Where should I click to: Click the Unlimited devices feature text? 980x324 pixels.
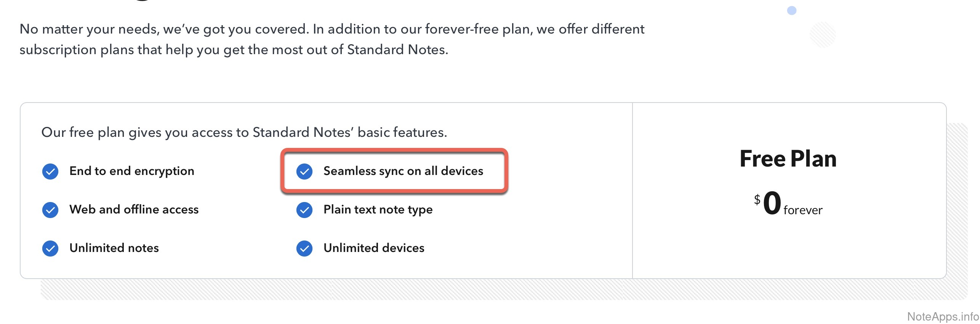coord(374,248)
